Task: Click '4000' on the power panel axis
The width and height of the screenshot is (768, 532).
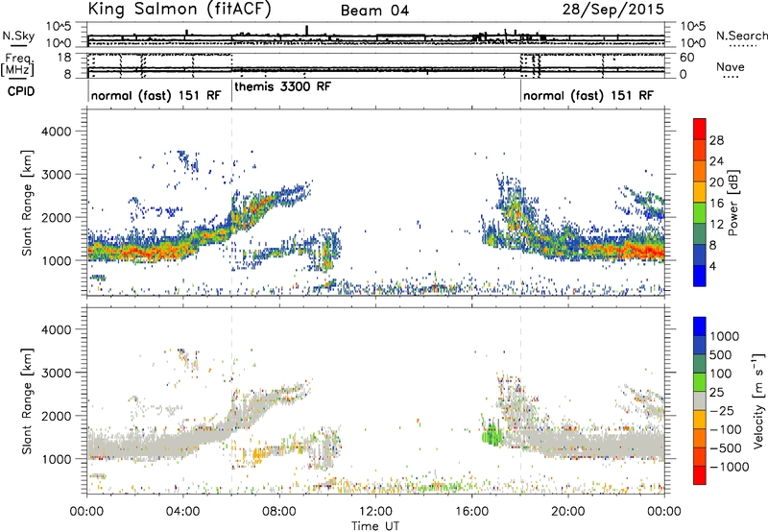Action: 56,132
